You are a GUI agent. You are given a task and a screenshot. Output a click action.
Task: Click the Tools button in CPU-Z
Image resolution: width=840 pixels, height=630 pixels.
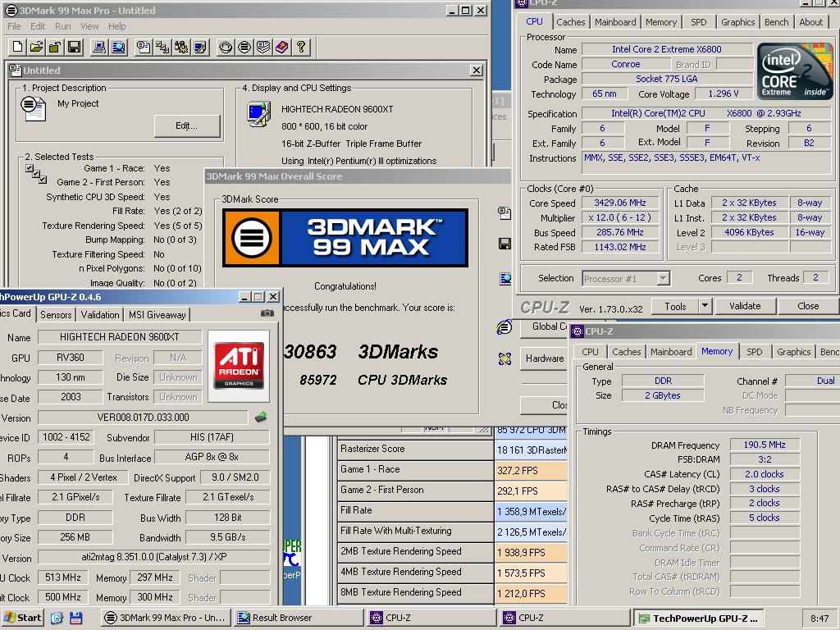pos(675,306)
